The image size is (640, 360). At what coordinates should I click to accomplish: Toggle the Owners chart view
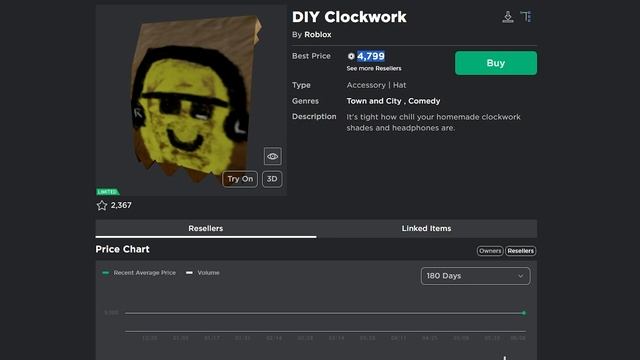pos(490,251)
